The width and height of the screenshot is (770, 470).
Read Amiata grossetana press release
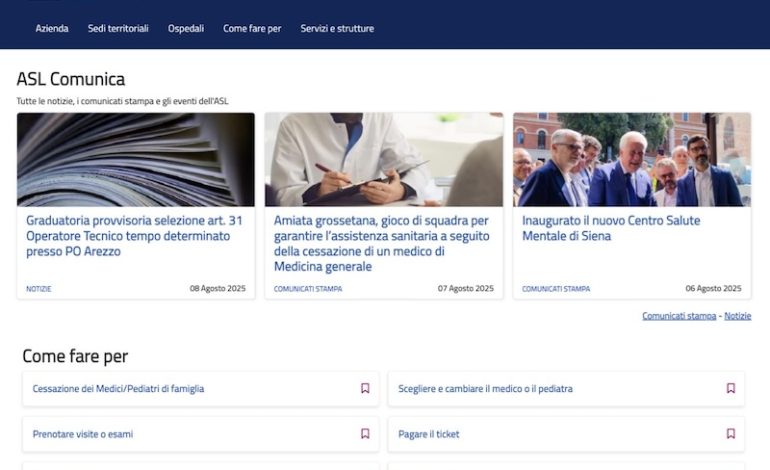(382, 244)
